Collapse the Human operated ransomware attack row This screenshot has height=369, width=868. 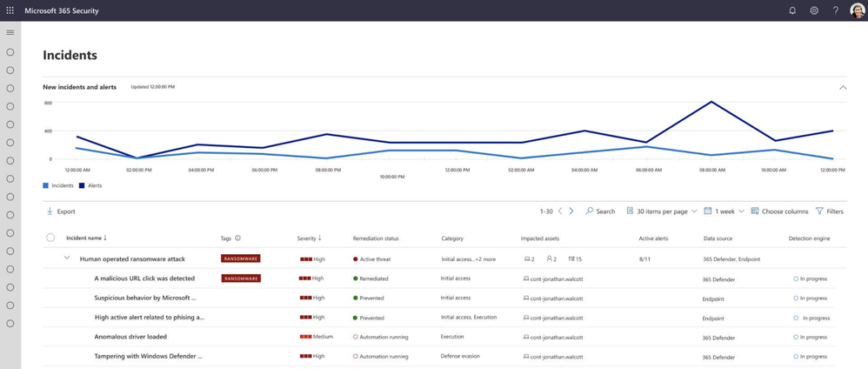[67, 258]
